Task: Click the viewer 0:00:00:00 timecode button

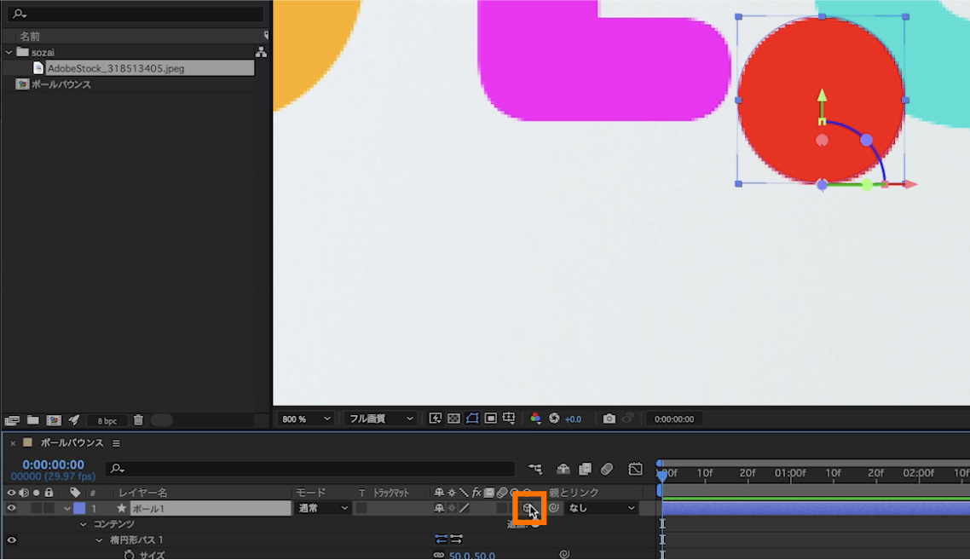Action: pyautogui.click(x=674, y=419)
